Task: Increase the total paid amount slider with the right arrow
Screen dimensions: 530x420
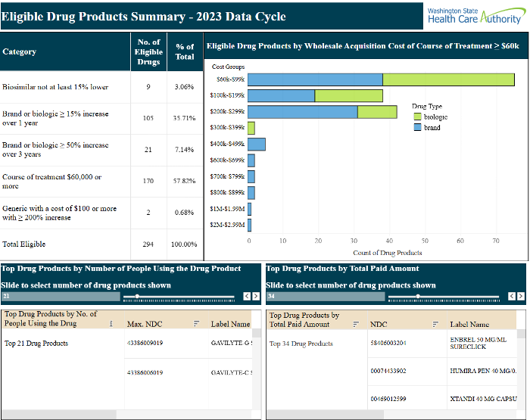Action: point(521,297)
